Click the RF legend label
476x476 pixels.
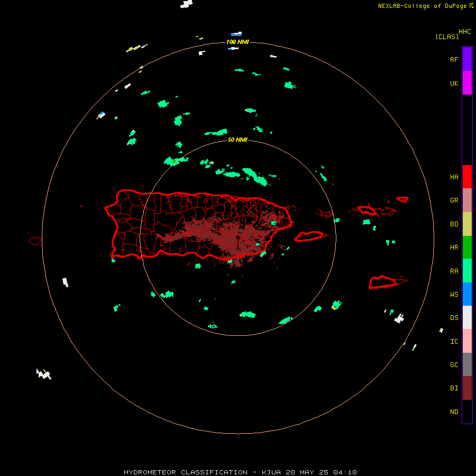[454, 59]
